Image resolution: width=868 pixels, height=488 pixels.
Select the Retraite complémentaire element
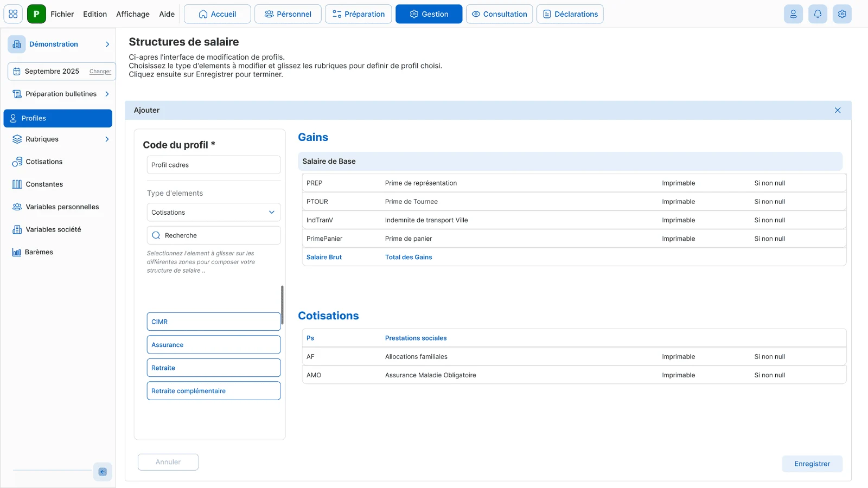tap(214, 391)
